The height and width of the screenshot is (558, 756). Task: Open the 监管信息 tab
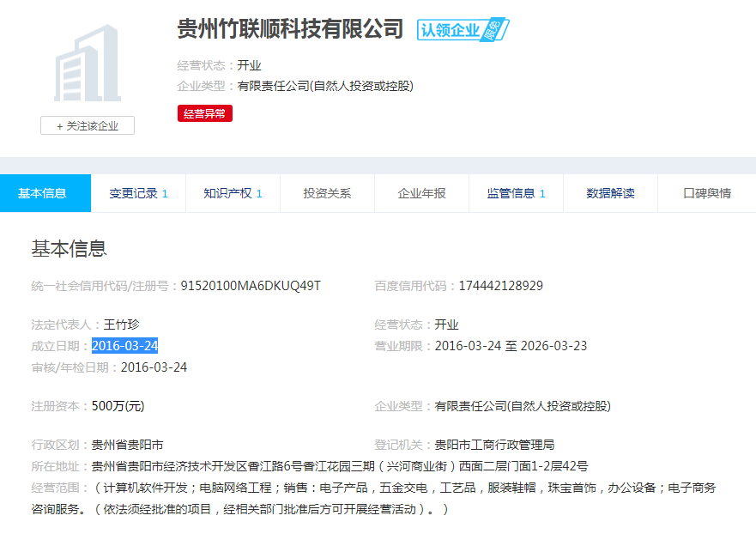point(516,193)
